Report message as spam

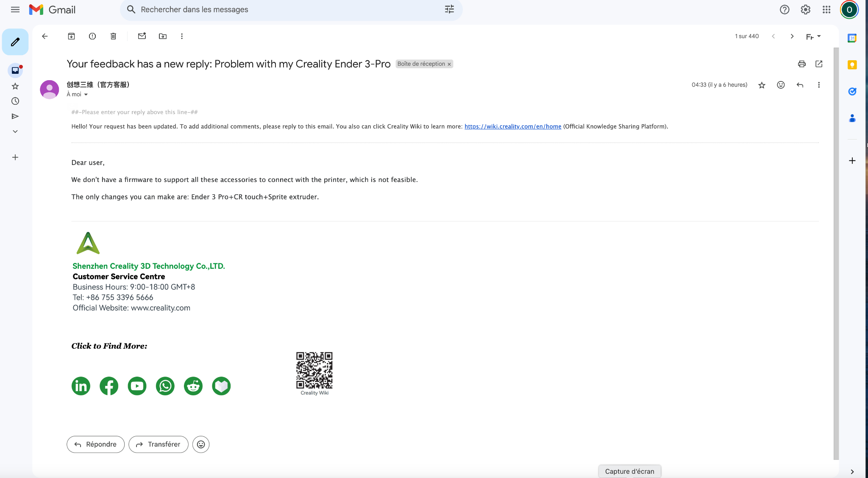[92, 36]
